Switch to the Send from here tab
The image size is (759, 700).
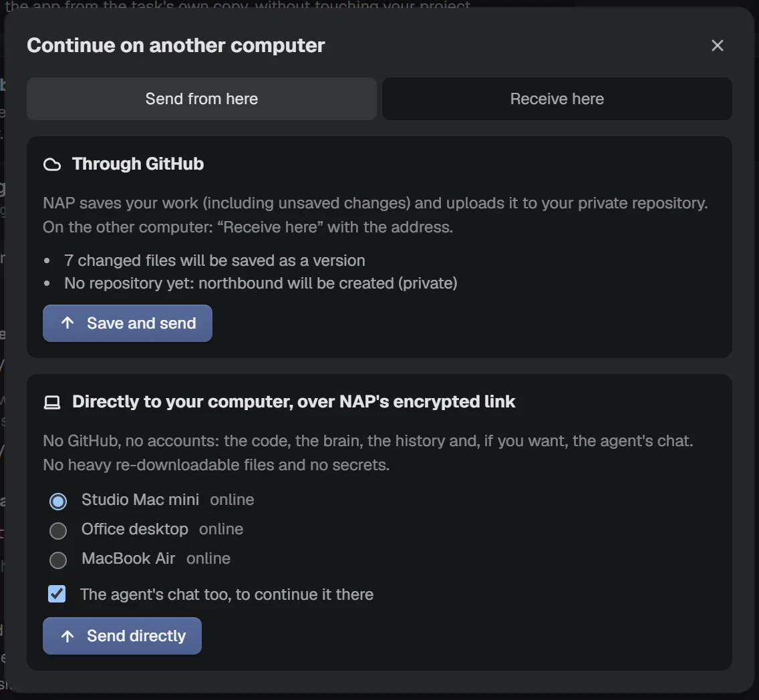[x=201, y=99]
